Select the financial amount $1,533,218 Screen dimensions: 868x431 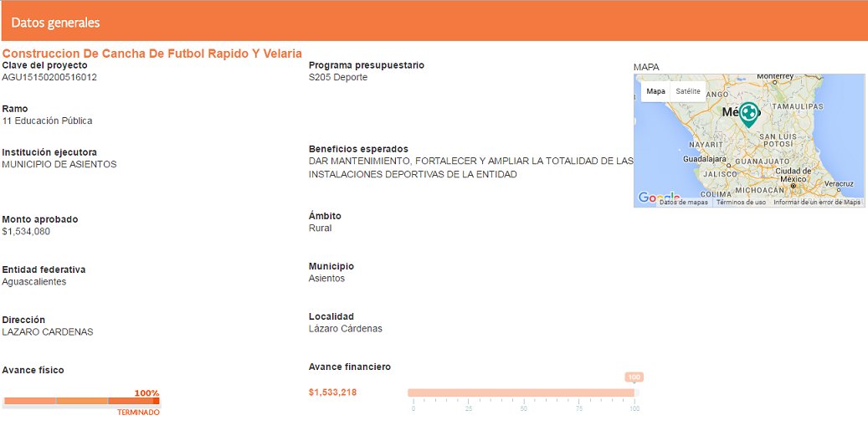pyautogui.click(x=332, y=393)
